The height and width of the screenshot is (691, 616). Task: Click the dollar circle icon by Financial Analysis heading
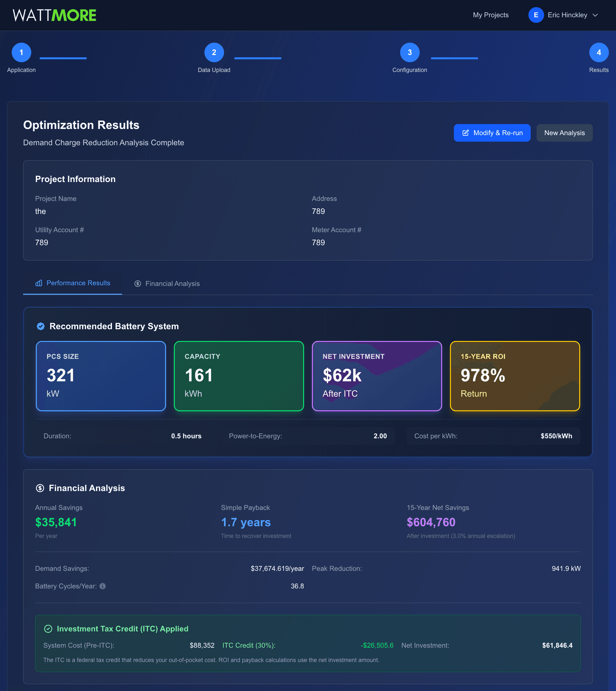click(x=40, y=488)
